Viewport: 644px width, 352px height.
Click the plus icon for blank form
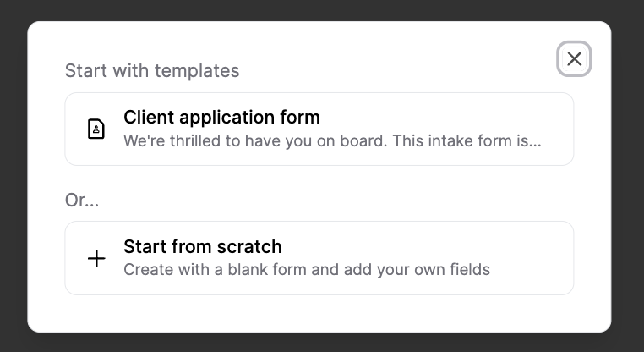97,258
